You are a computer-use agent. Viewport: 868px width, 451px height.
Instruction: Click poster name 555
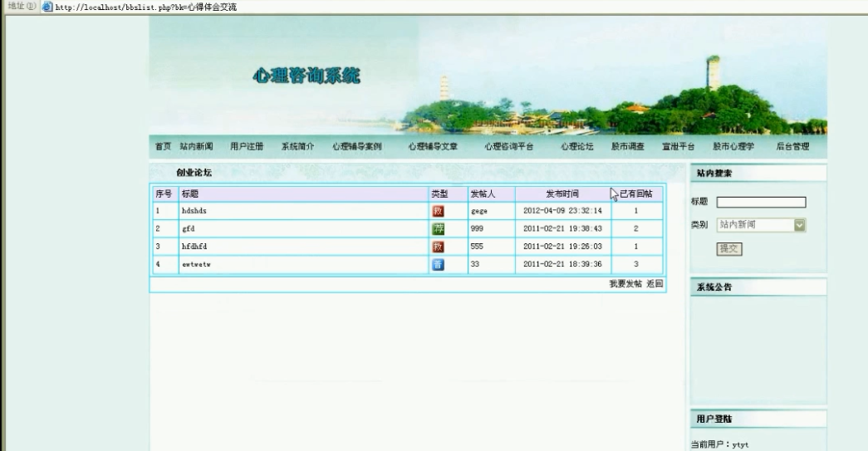[x=477, y=246]
